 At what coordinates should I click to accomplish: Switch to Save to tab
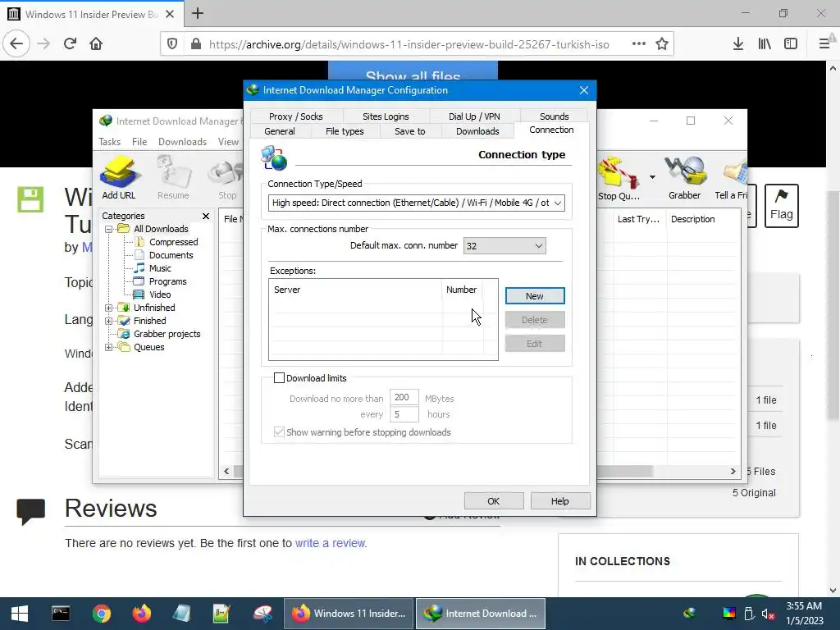tap(410, 131)
